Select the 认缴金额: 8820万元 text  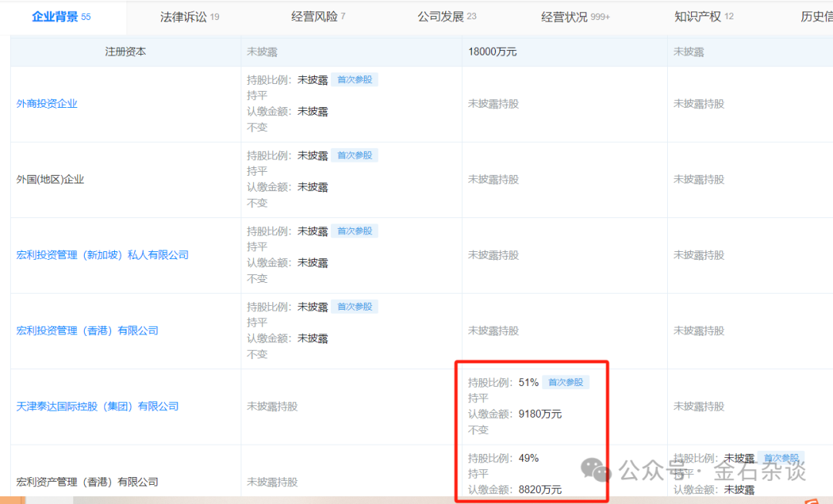coord(514,489)
